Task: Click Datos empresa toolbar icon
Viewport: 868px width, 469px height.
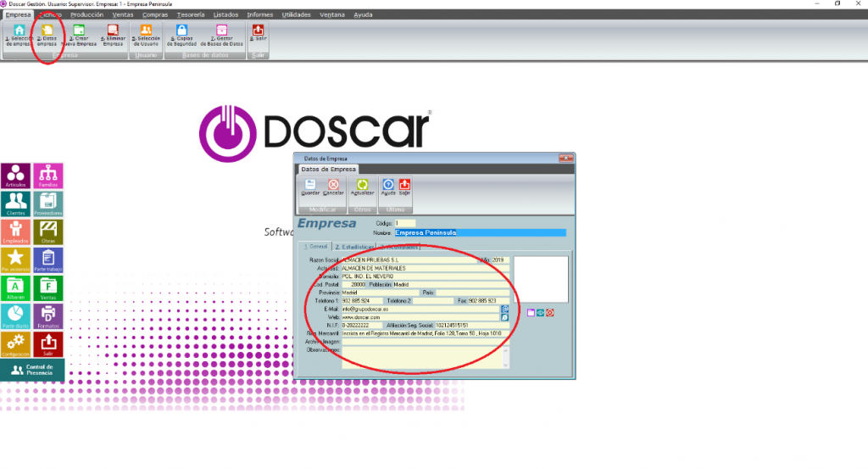Action: 47,36
